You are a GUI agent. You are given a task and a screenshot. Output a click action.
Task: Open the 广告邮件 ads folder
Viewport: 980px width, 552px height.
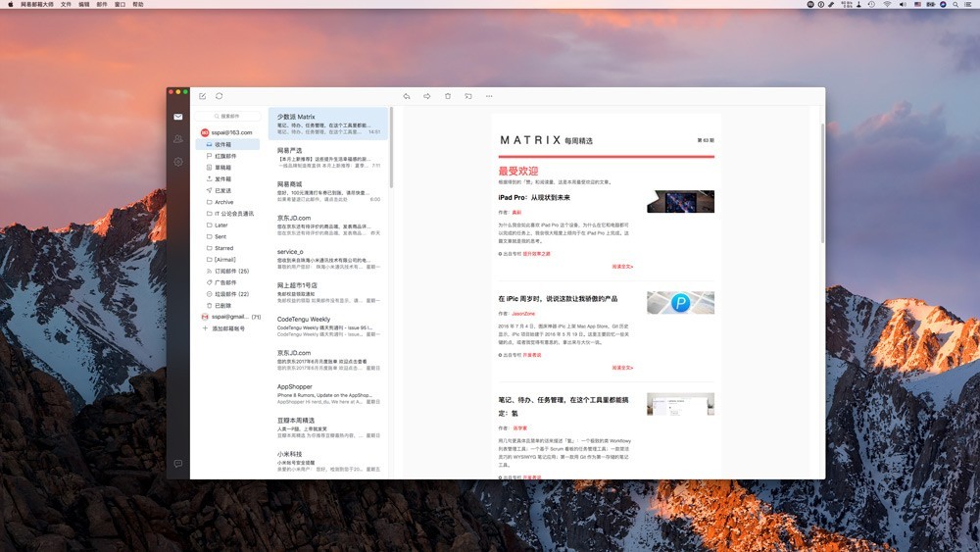point(227,282)
